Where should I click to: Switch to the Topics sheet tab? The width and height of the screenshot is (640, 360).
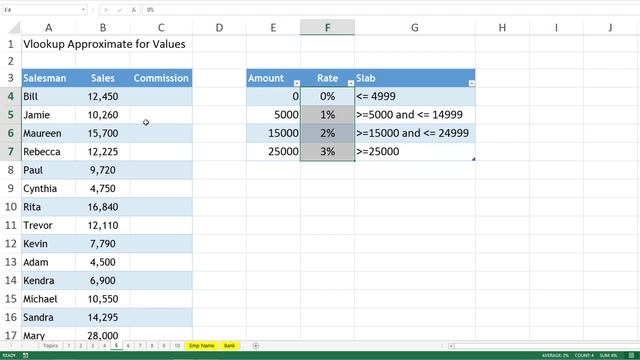(51, 346)
